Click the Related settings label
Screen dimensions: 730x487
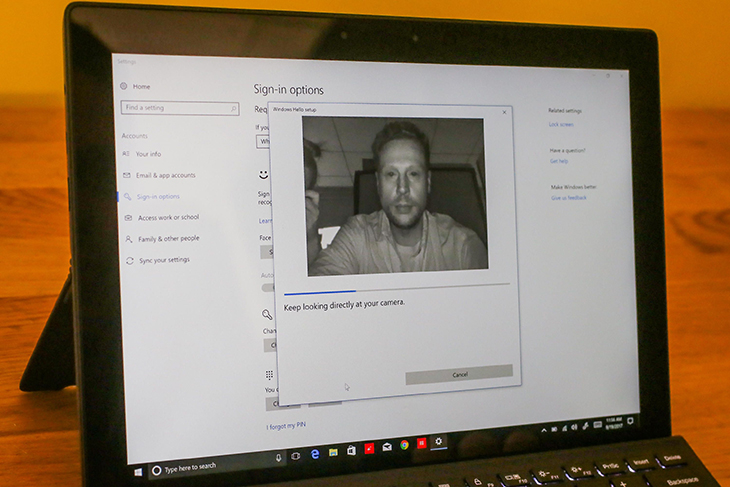pyautogui.click(x=565, y=110)
